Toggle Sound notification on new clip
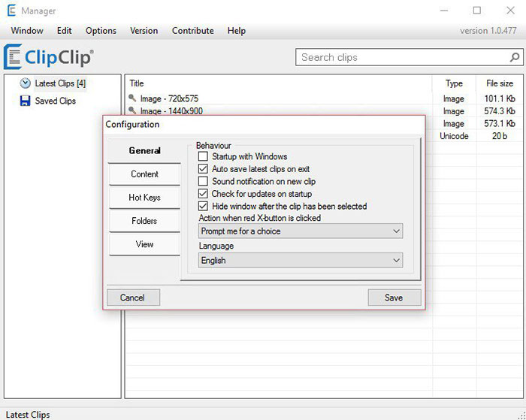Screen dimensions: 526x420 pos(203,181)
